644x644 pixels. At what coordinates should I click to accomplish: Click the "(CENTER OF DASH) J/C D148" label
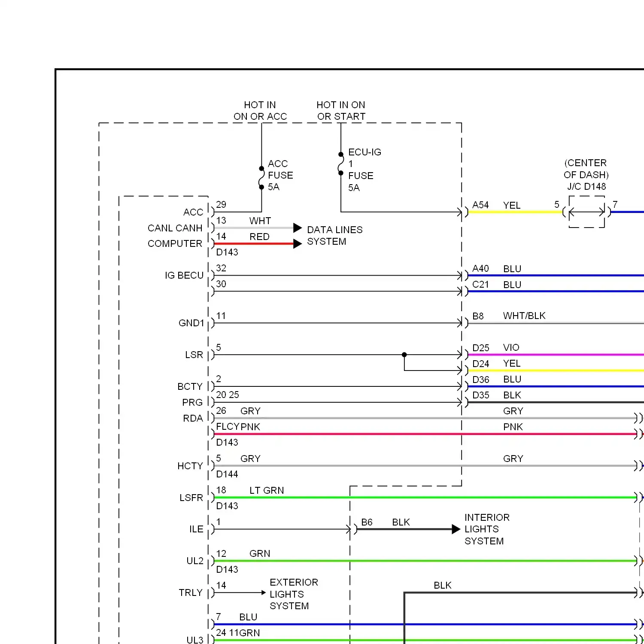pyautogui.click(x=586, y=175)
